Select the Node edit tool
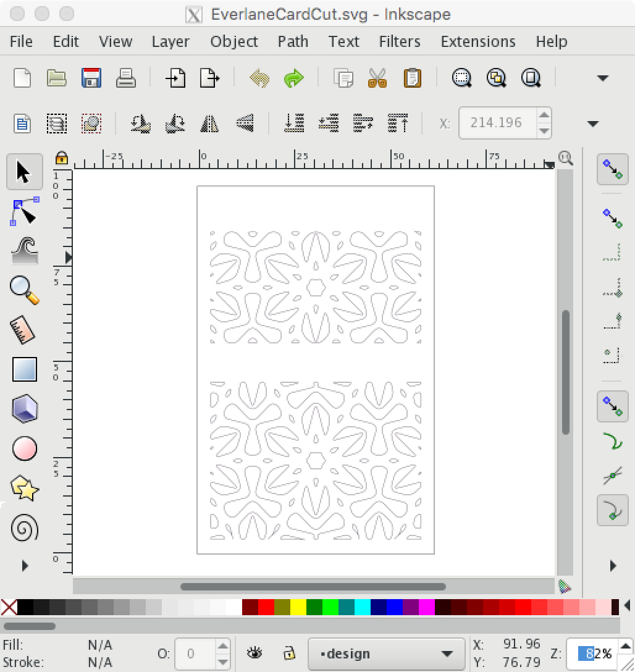635x672 pixels. 25,211
